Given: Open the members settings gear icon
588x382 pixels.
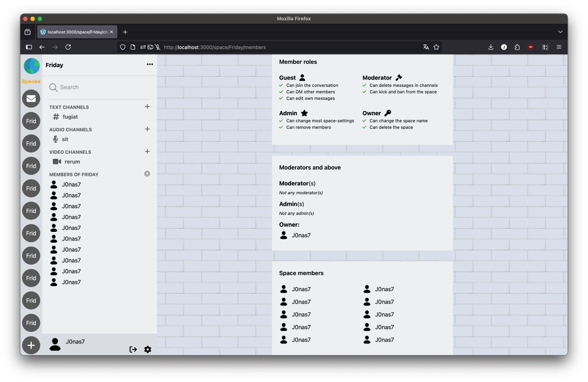Looking at the screenshot, I should pyautogui.click(x=147, y=174).
